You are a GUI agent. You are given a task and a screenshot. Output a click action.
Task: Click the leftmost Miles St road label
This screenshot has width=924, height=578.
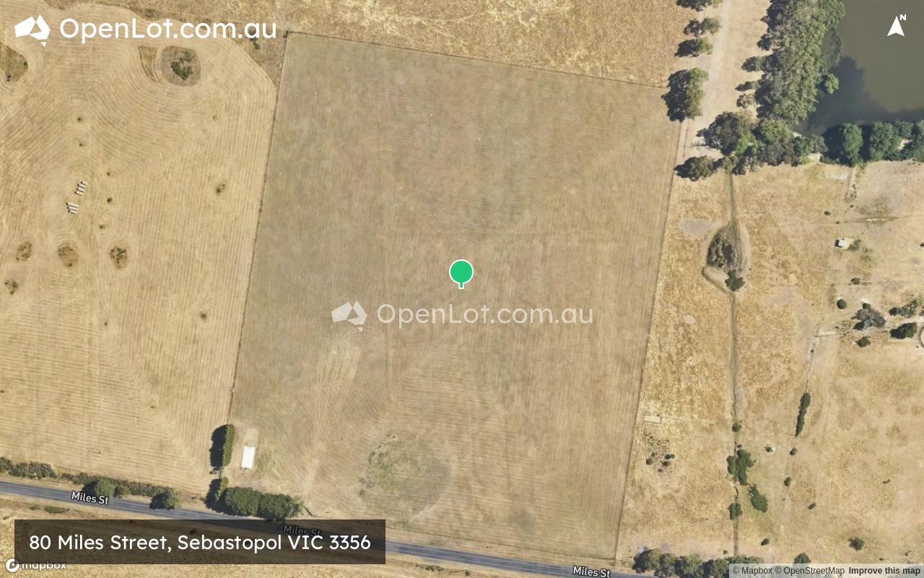point(90,498)
